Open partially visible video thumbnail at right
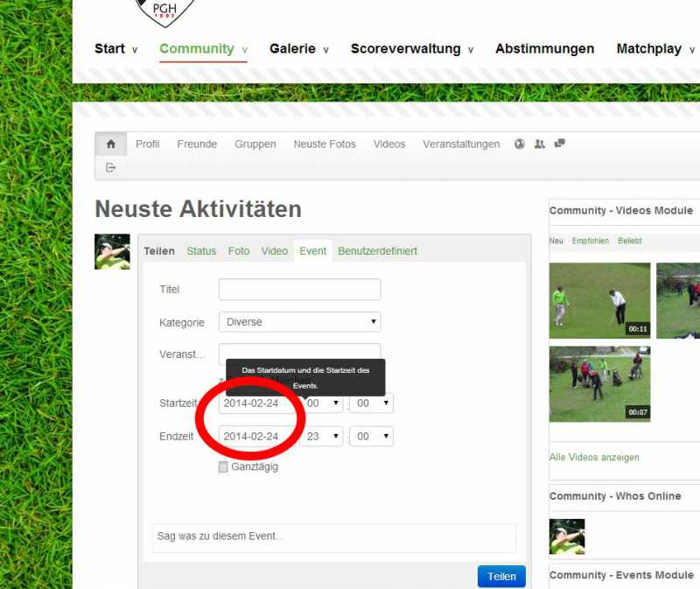700x589 pixels. pos(678,300)
